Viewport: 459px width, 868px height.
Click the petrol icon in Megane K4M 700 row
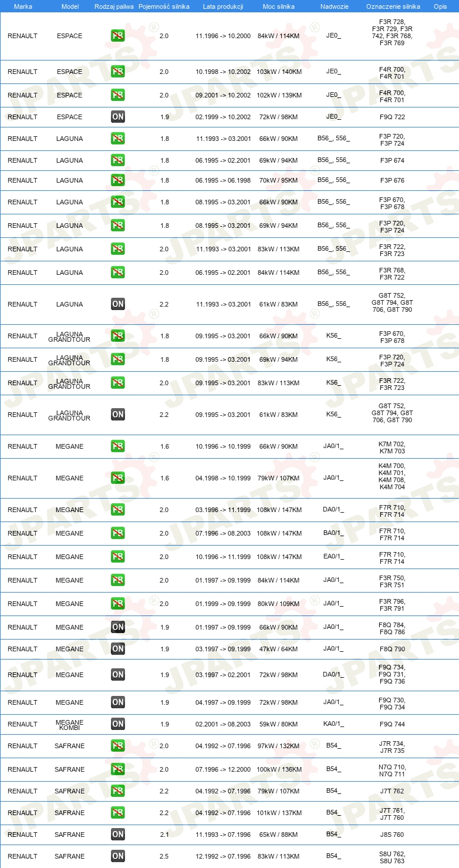click(118, 478)
